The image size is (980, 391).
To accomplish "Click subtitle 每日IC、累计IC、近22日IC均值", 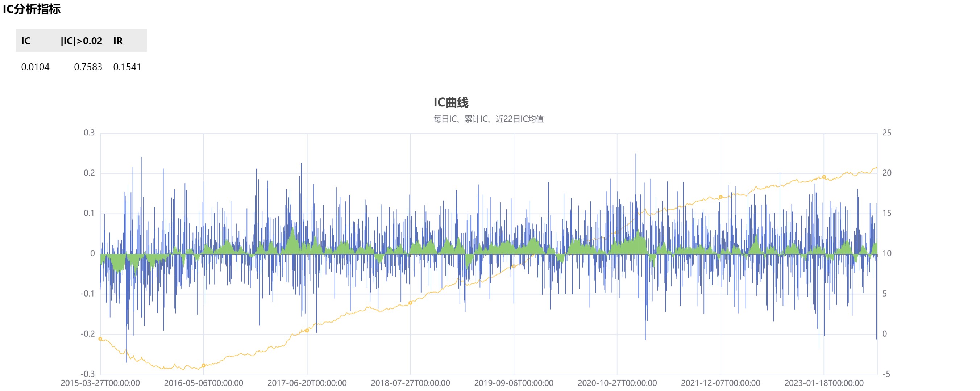I will click(x=489, y=119).
